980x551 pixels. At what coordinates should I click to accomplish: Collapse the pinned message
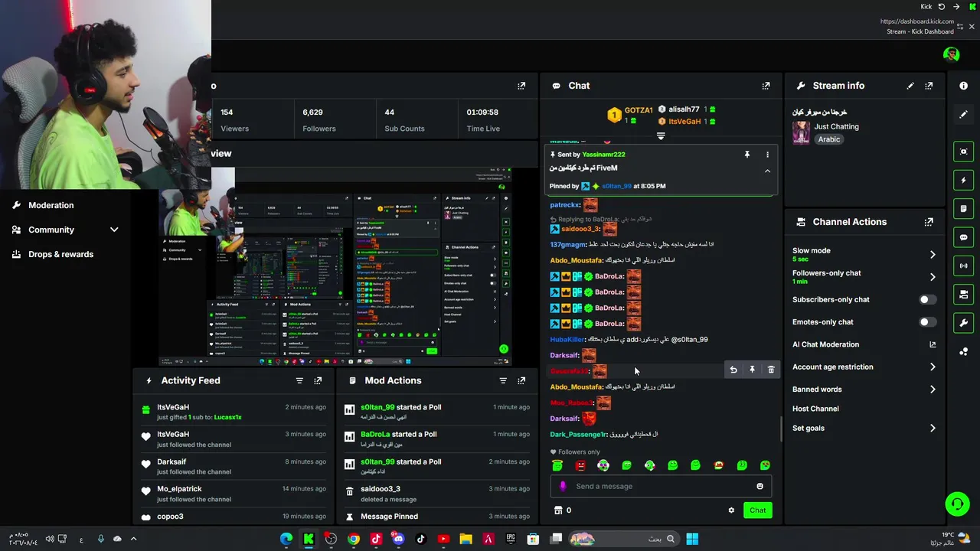tap(767, 171)
